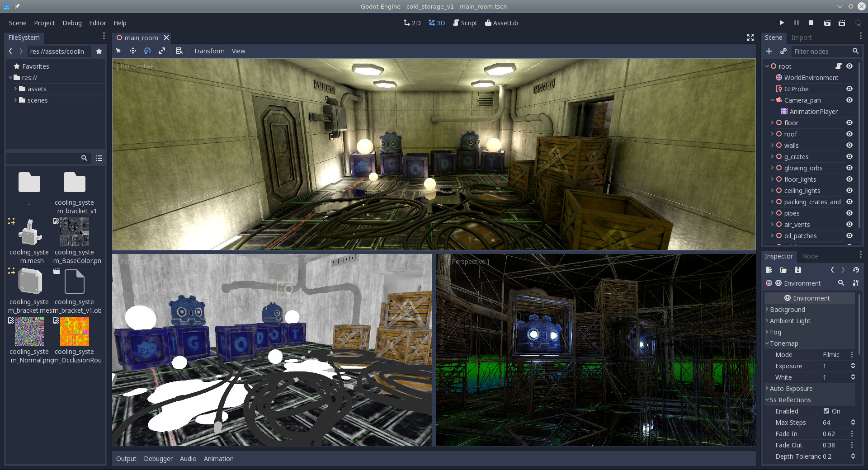The width and height of the screenshot is (868, 470).
Task: Collapse the Tonemap section
Action: pyautogui.click(x=767, y=343)
